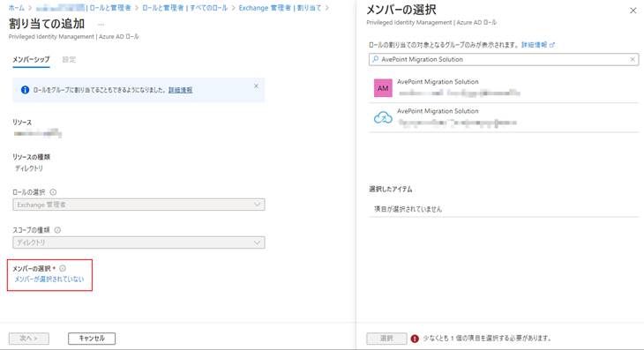Switch to the 設定 tab

[69, 59]
